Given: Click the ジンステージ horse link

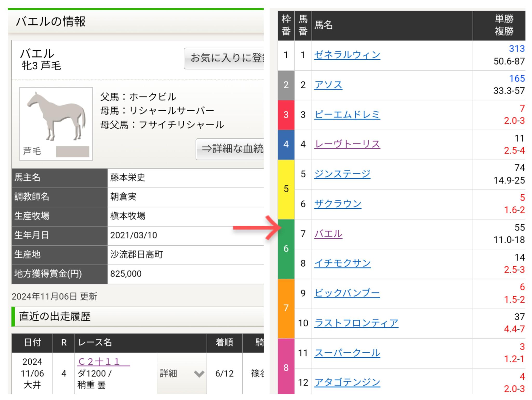Looking at the screenshot, I should tap(342, 174).
